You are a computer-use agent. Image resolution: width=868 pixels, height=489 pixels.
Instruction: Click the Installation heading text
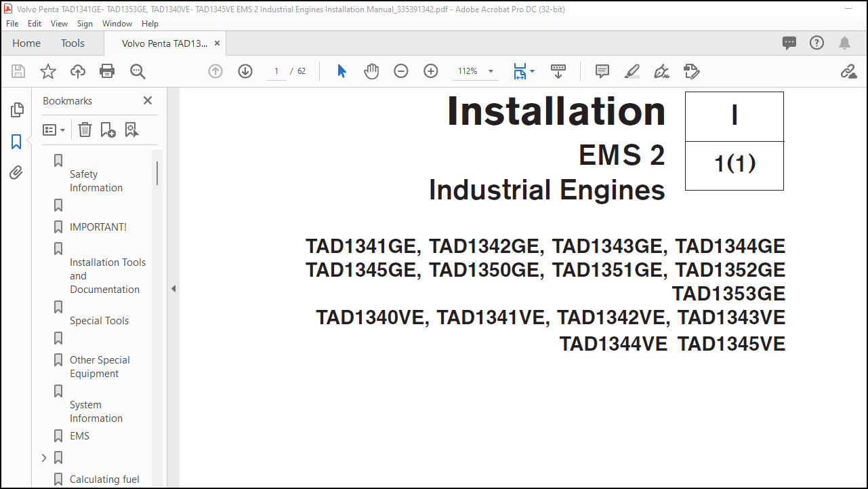tap(557, 111)
